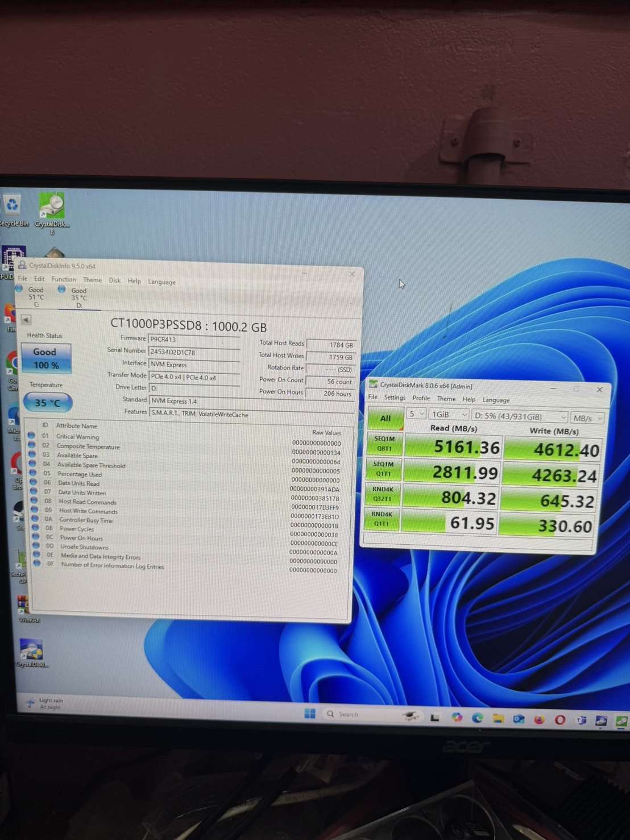Click the Good 100 % health status button
Viewport: 630px width, 840px height.
click(x=45, y=358)
